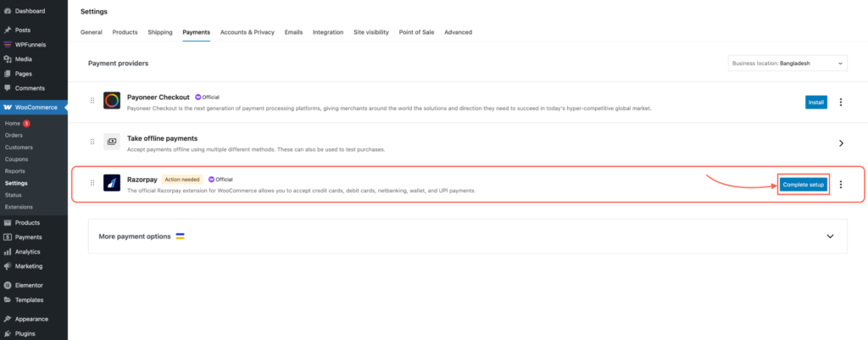
Task: Open the Point of Sale tab
Action: tap(417, 32)
